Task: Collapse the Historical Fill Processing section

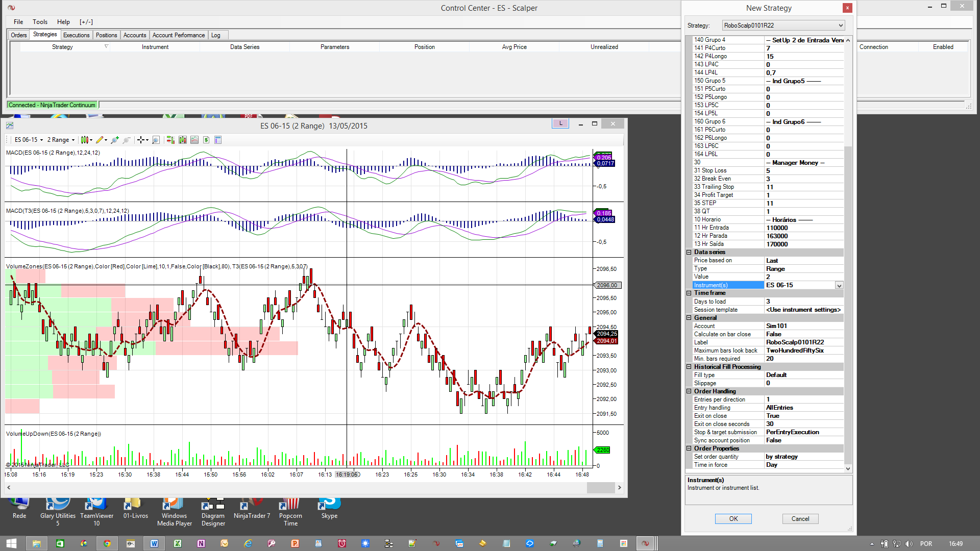Action: coord(689,367)
